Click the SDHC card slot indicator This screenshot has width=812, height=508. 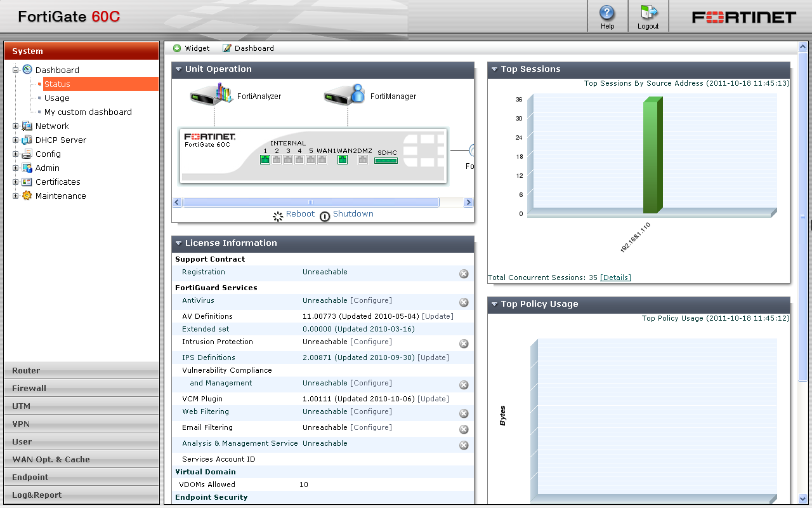click(386, 161)
